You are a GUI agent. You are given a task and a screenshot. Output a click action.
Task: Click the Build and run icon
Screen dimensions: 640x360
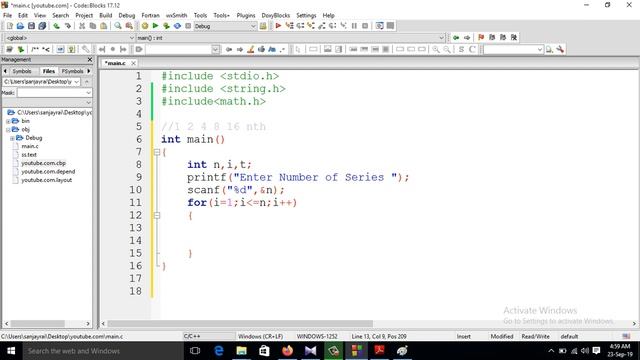pos(166,26)
